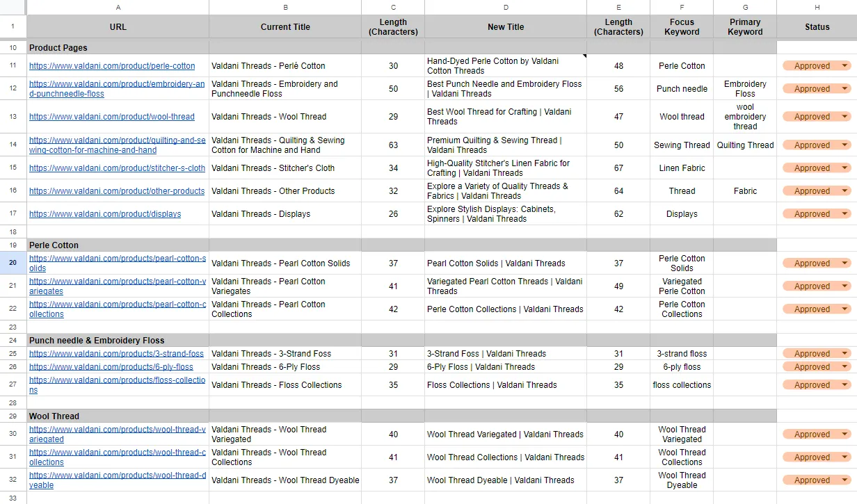Screen dimensions: 857x504
Task: Select the Perle Cotton section heading cell
Action: pos(118,245)
